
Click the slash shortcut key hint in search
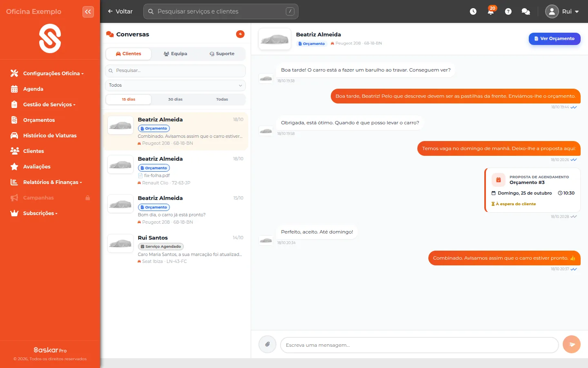(290, 11)
